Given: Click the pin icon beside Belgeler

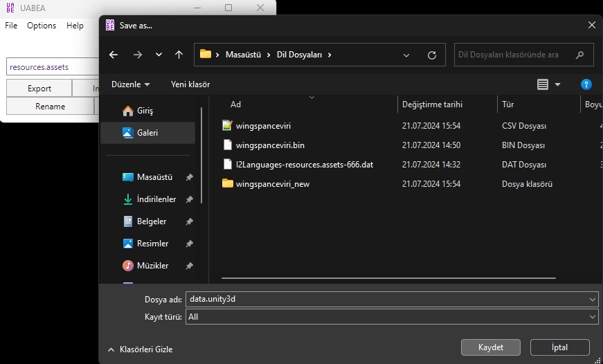Looking at the screenshot, I should point(189,221).
